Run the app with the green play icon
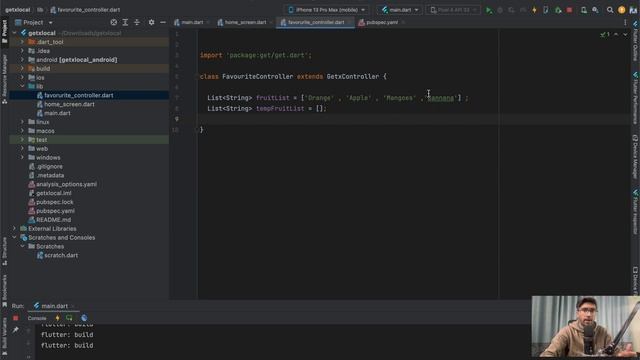 pyautogui.click(x=489, y=10)
